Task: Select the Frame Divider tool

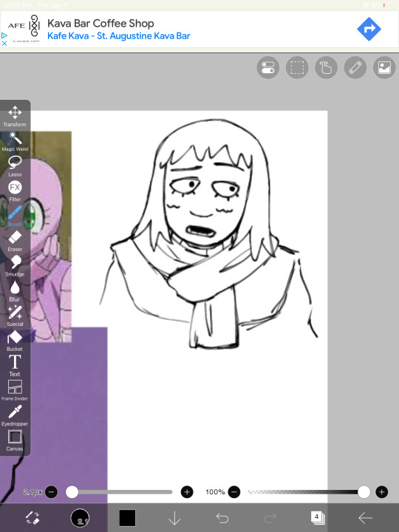Action: 15,391
